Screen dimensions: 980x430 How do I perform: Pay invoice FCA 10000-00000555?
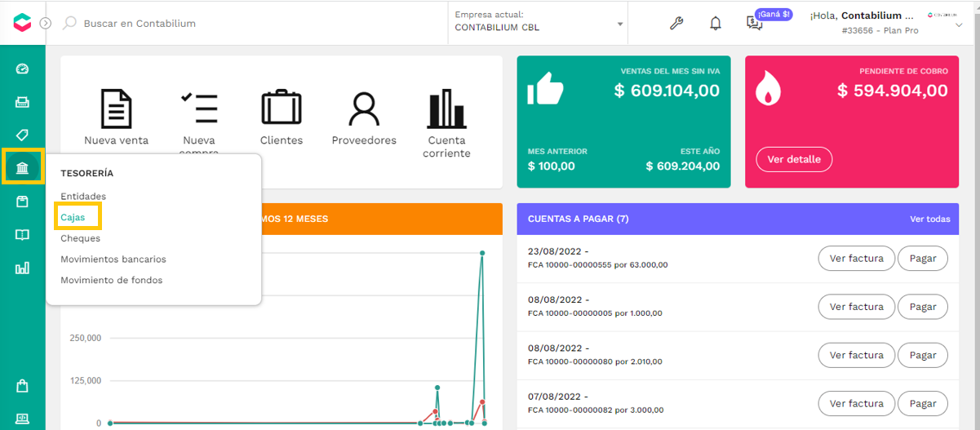click(923, 259)
